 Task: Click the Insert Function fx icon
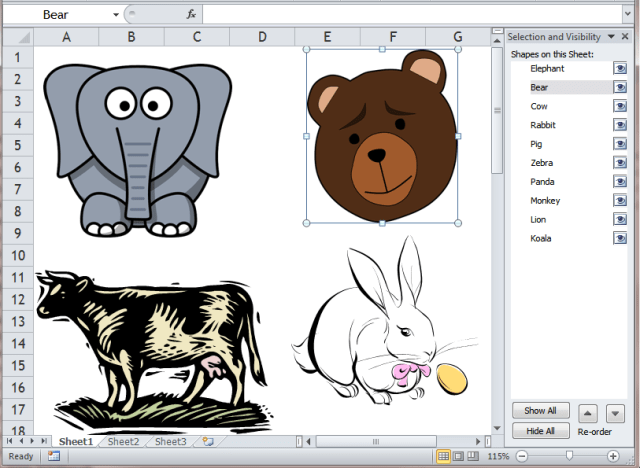click(x=191, y=15)
